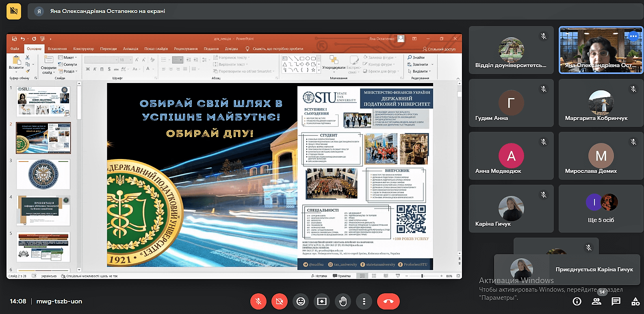Click the Format Painter brush icon

28,71
